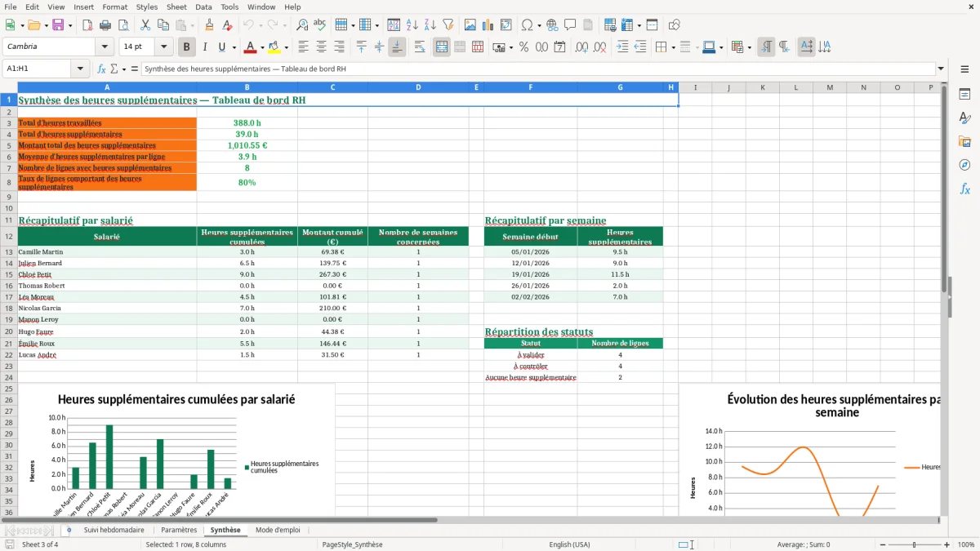The width and height of the screenshot is (980, 551).
Task: Click the Clear Direct Formatting icon
Action: point(228,25)
